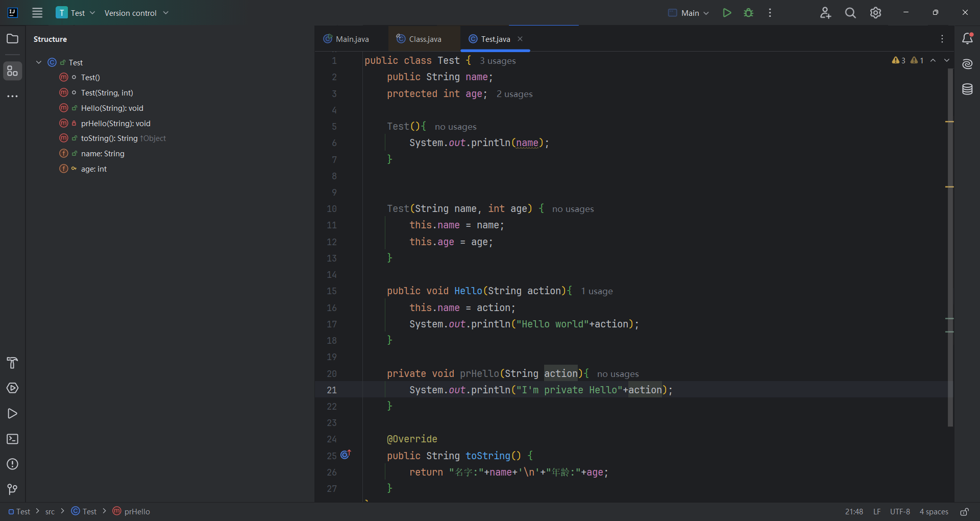Click the 2 usages hint beside age field
The image size is (980, 521).
tap(514, 94)
